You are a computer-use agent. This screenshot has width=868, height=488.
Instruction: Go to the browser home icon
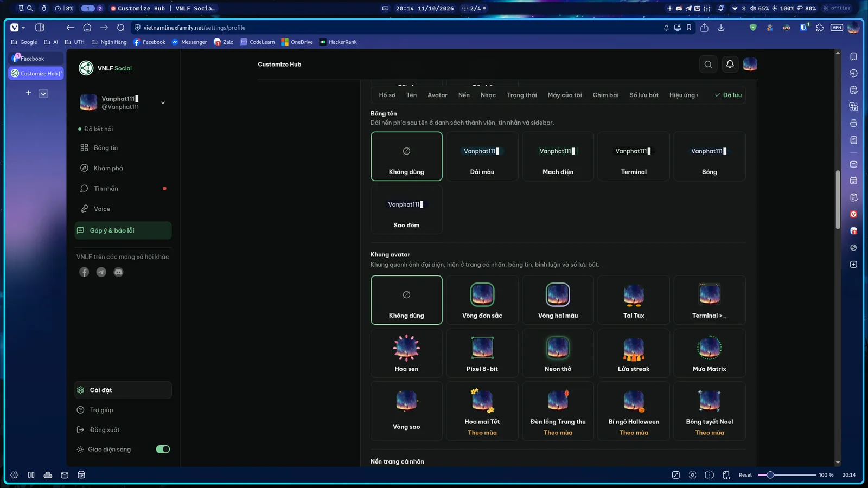(x=87, y=28)
